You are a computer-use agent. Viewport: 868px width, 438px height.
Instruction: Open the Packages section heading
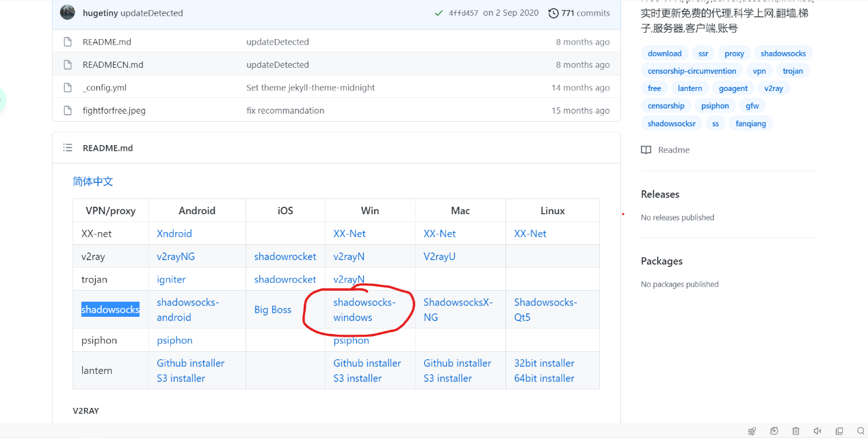point(661,261)
